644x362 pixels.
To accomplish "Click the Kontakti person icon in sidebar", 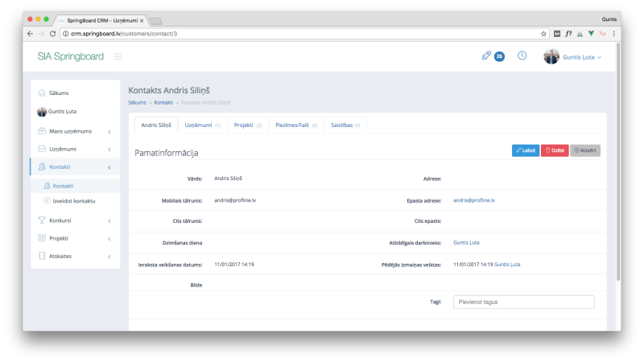I will click(42, 167).
